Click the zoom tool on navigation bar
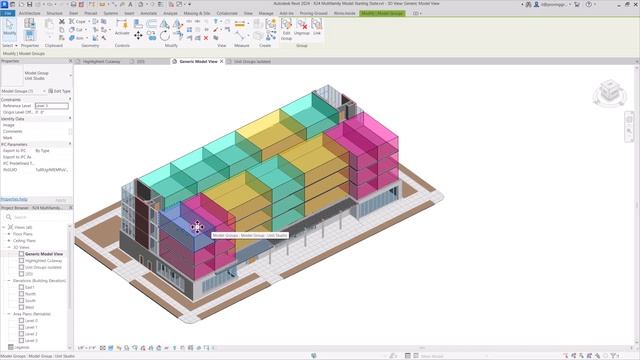640x360 pixels. click(x=629, y=131)
